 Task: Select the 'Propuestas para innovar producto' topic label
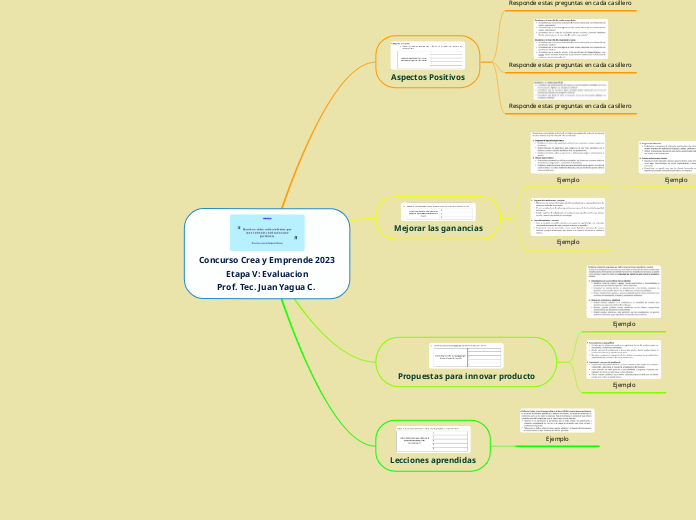(x=467, y=376)
